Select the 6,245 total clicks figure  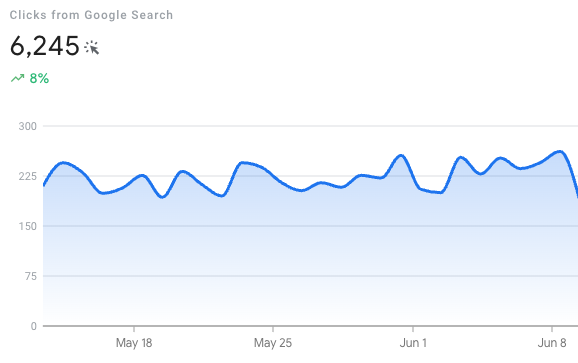[x=45, y=46]
